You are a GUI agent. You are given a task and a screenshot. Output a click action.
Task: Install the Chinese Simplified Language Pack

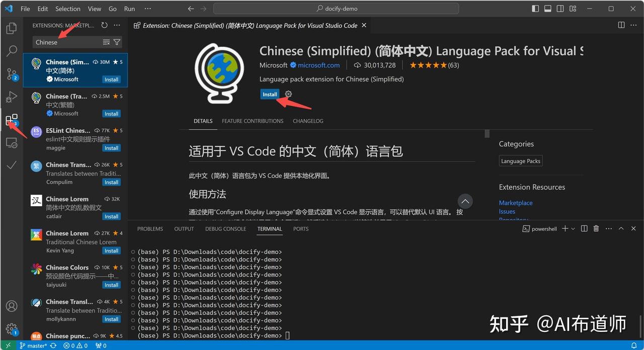click(270, 94)
